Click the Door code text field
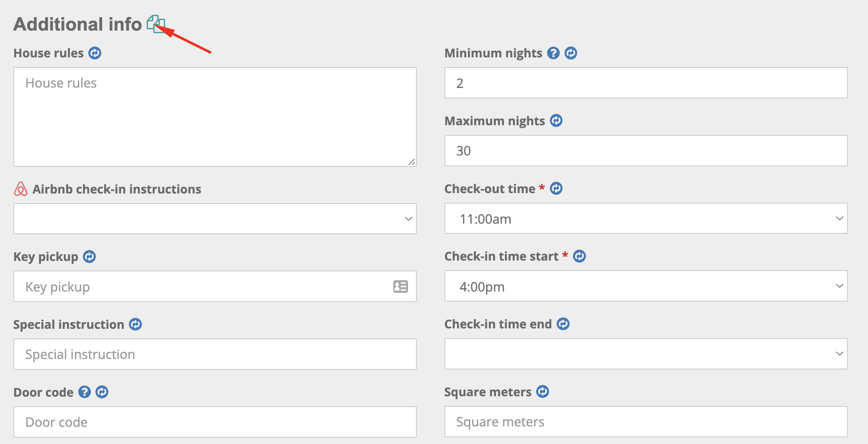This screenshot has height=444, width=868. tap(215, 422)
